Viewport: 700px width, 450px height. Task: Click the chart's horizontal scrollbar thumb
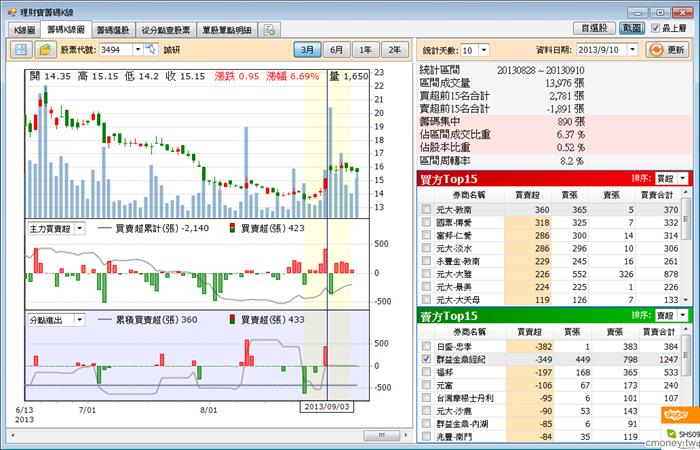(381, 435)
